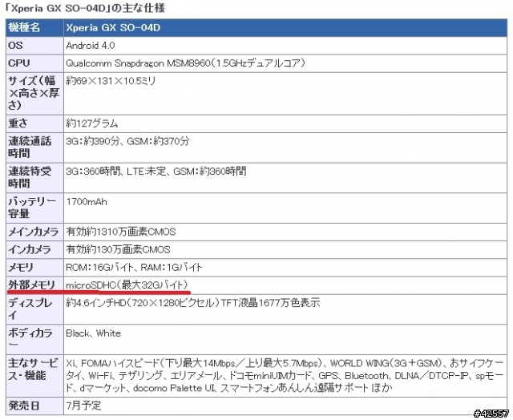The width and height of the screenshot is (513, 420).
Task: Select the メインカメラ label
Action: 34,232
